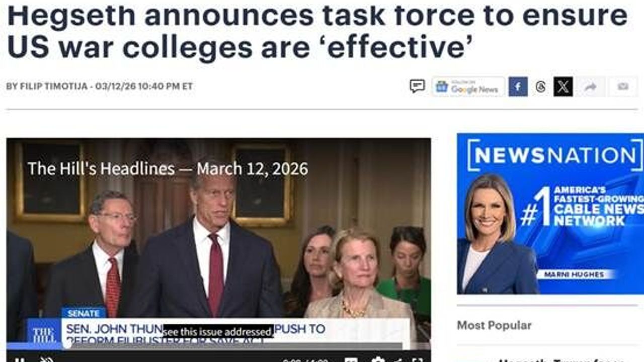644x362 pixels.
Task: Open the share arrow options
Action: coord(591,86)
